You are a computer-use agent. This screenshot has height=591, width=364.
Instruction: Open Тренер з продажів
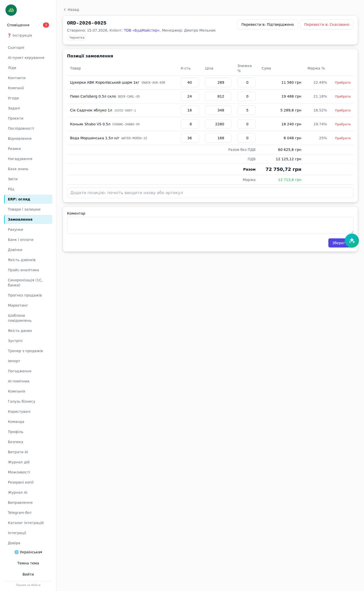(28, 351)
